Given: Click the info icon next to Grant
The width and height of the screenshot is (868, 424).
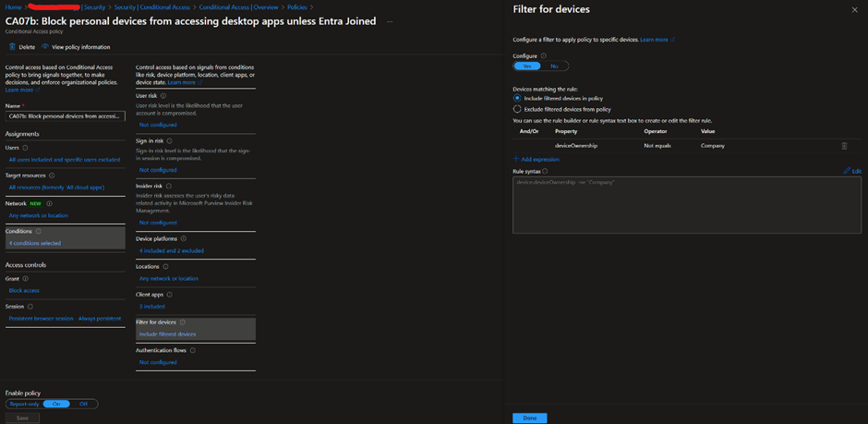Looking at the screenshot, I should tap(25, 278).
